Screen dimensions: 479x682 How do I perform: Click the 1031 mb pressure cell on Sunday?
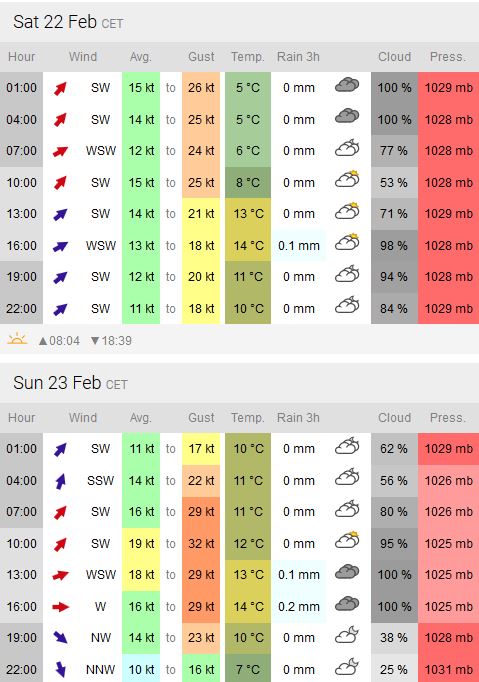(x=449, y=669)
